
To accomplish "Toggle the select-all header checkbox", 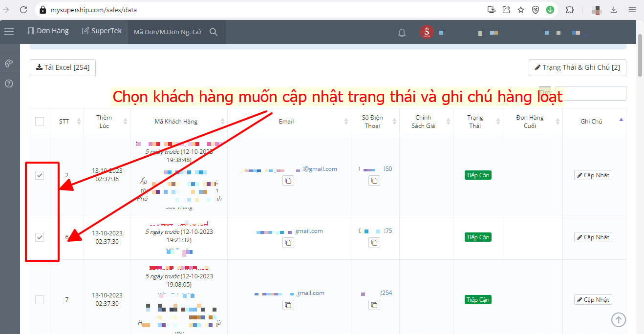I will click(40, 122).
